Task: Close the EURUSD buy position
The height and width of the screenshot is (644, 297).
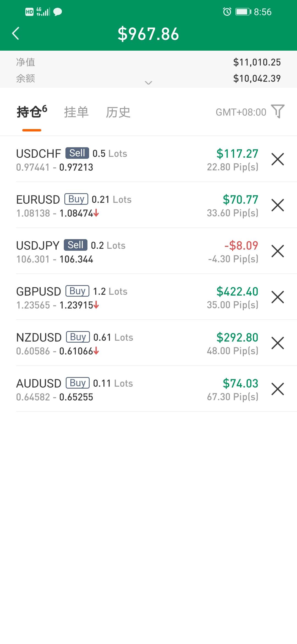Action: [277, 205]
